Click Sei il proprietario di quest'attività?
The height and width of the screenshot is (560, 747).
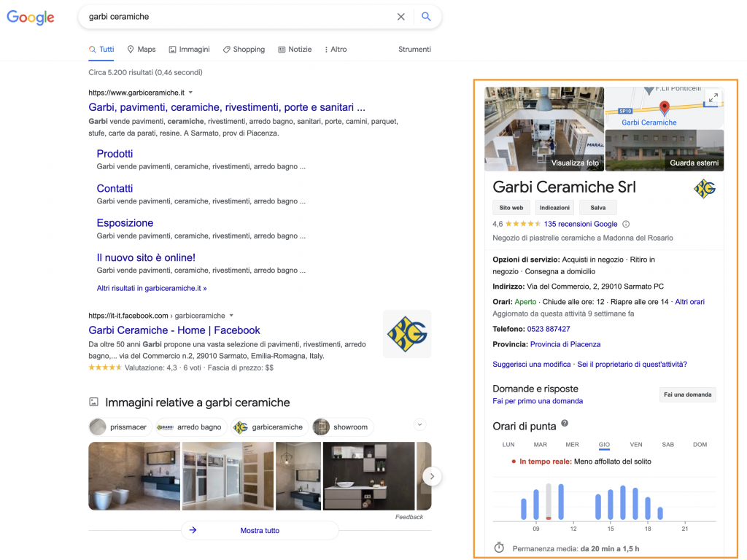click(x=632, y=365)
